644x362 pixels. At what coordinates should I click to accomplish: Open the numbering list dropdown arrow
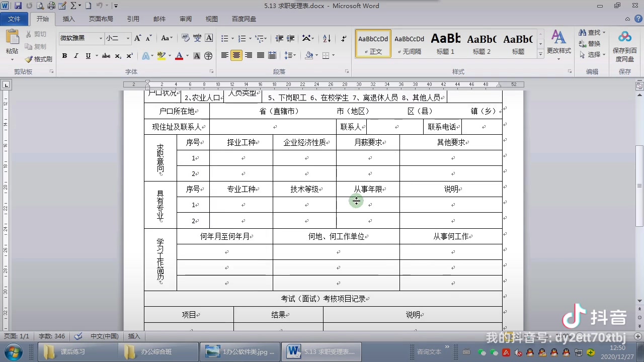click(250, 38)
